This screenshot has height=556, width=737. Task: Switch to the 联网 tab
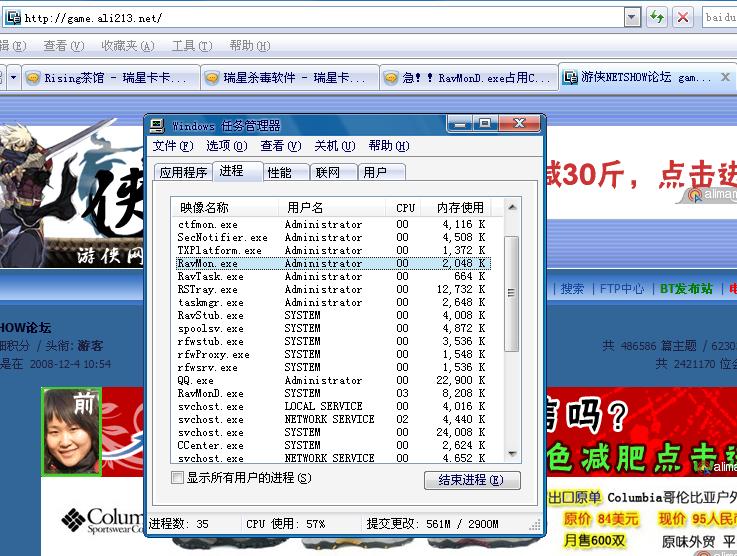coord(333,172)
